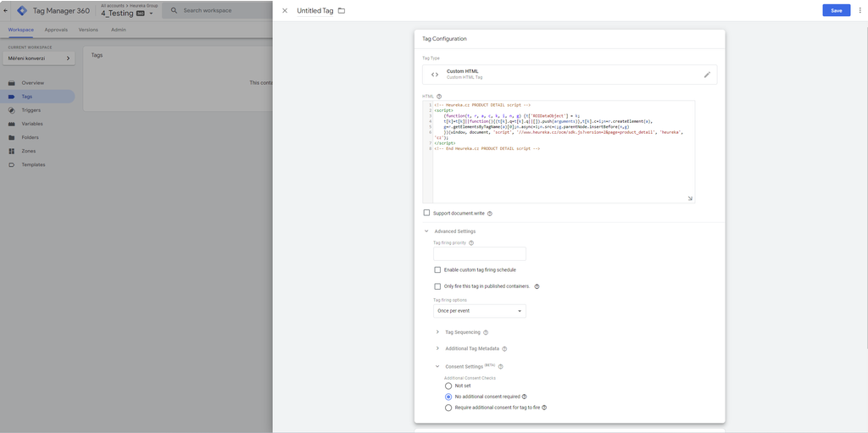Image resolution: width=868 pixels, height=433 pixels.
Task: Switch to the Workspace tab
Action: [x=20, y=30]
